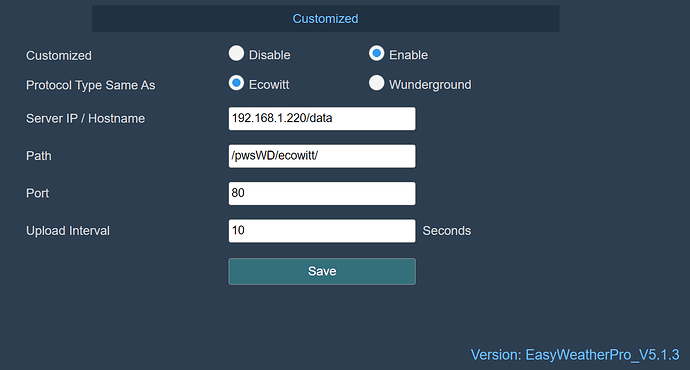690x370 pixels.
Task: Save the customized server settings
Action: pyautogui.click(x=322, y=271)
